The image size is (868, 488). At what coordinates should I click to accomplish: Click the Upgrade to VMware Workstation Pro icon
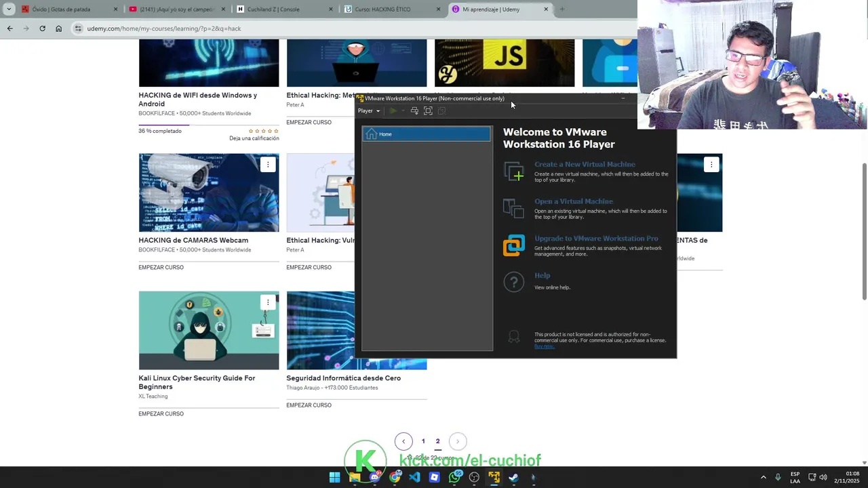click(x=513, y=245)
